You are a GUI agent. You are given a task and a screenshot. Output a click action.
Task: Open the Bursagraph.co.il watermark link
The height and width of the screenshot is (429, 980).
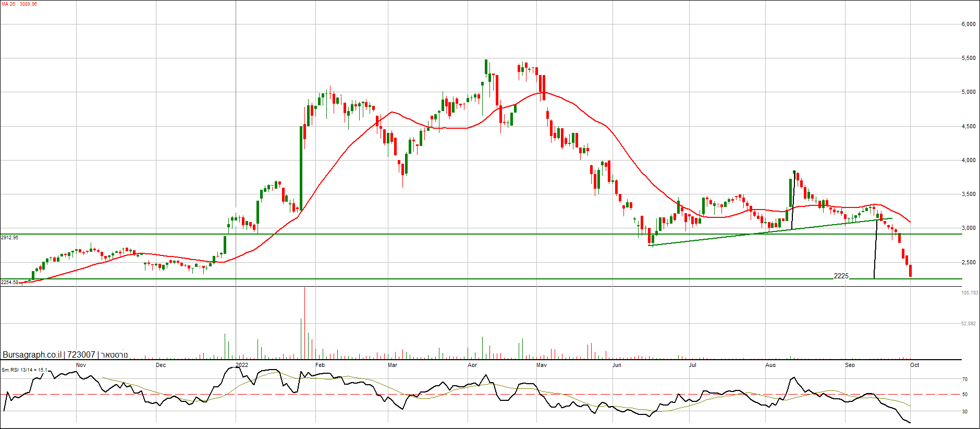[x=32, y=355]
